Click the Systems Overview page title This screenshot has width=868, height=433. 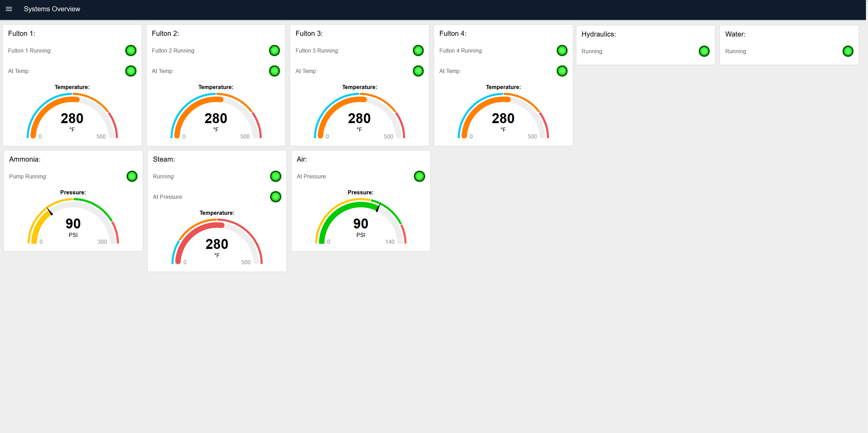tap(52, 9)
